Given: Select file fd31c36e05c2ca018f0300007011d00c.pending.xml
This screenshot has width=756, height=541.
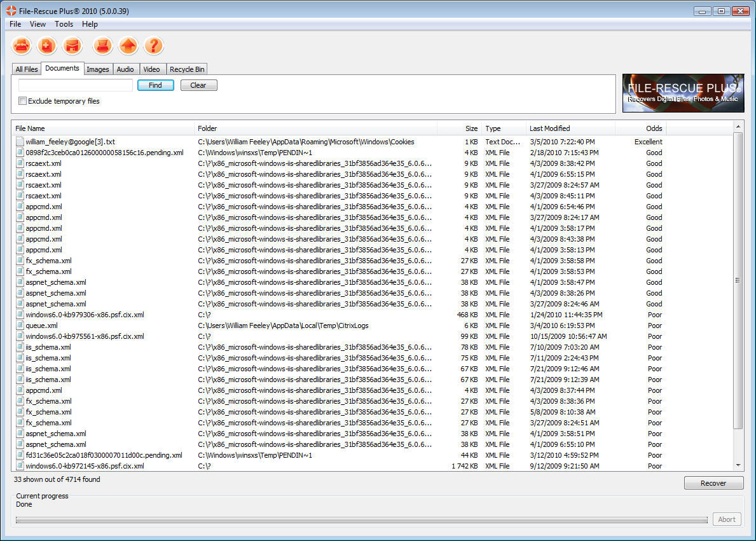Looking at the screenshot, I should (104, 455).
